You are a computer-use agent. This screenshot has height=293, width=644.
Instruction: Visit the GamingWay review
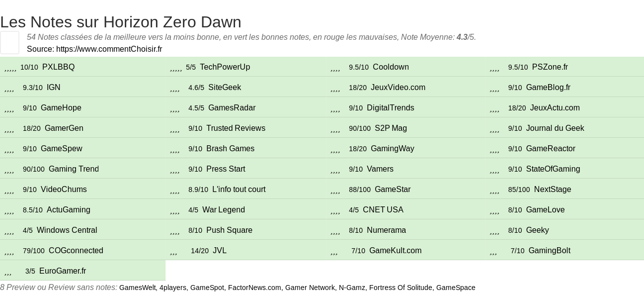coord(393,149)
